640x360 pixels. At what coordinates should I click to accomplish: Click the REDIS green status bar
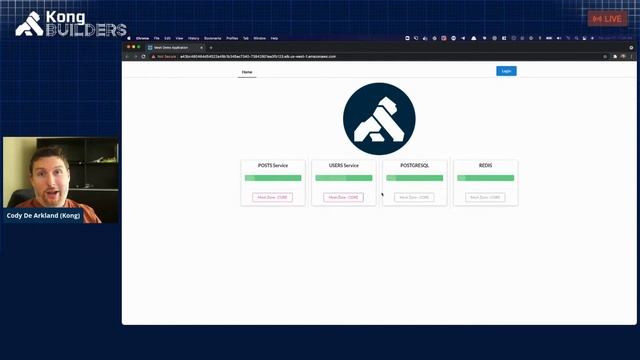486,178
